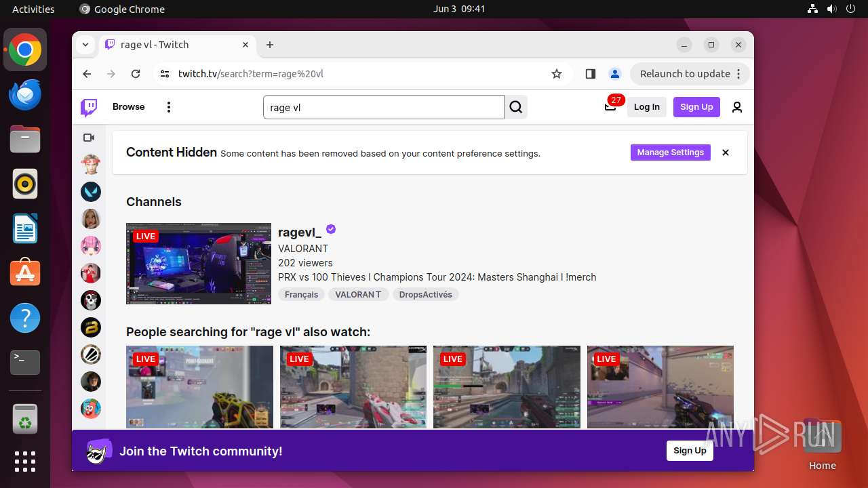Focus the rage vl search field
This screenshot has width=868, height=488.
pos(384,107)
